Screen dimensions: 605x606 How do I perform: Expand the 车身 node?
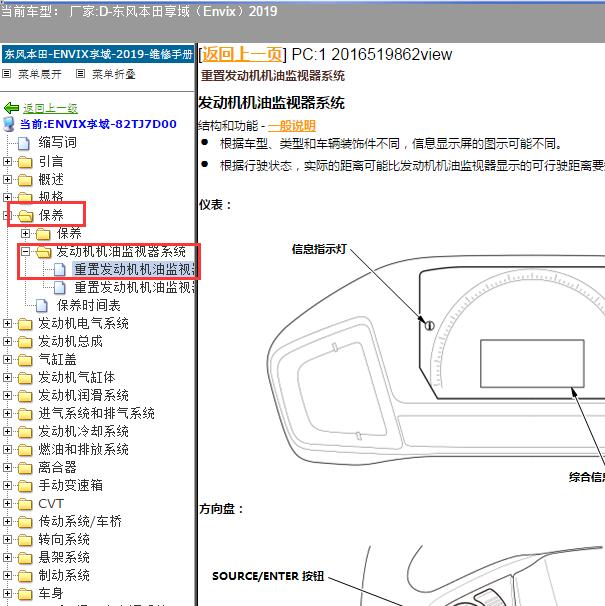point(7,593)
